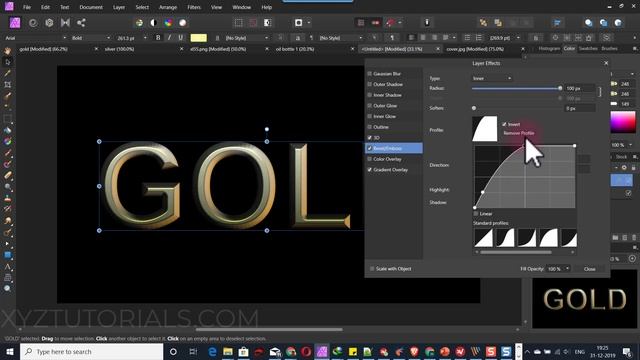Enable the Gaussian Blur effect checkbox
The image size is (640, 360).
pos(369,73)
